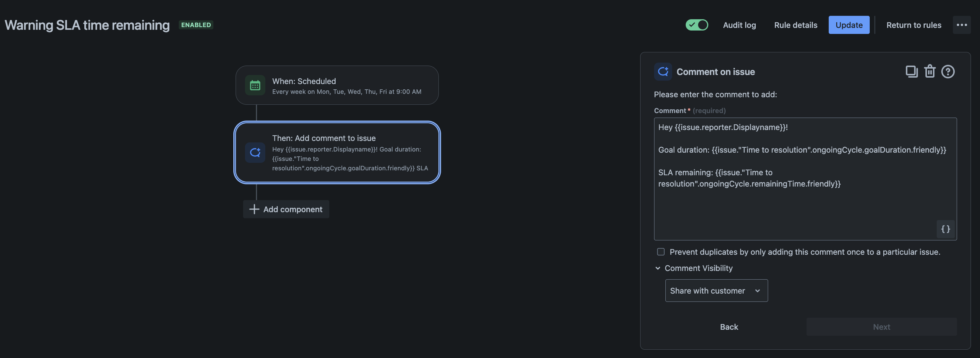Click the Update button
980x358 pixels.
(849, 25)
